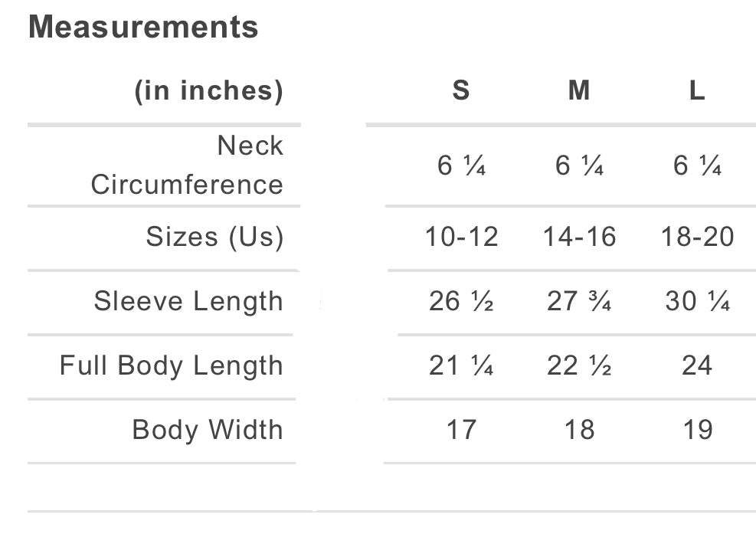This screenshot has width=756, height=534.
Task: Click the (in inches) label
Action: point(208,90)
